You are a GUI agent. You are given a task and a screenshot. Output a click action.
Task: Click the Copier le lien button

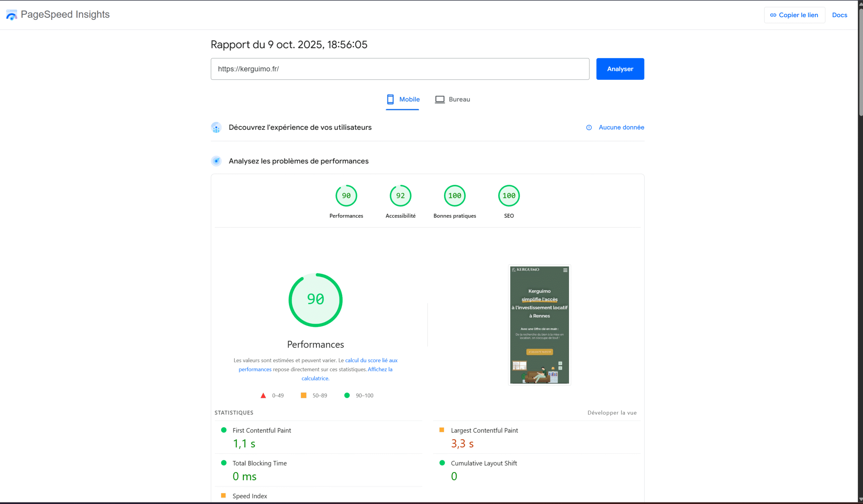(x=794, y=15)
